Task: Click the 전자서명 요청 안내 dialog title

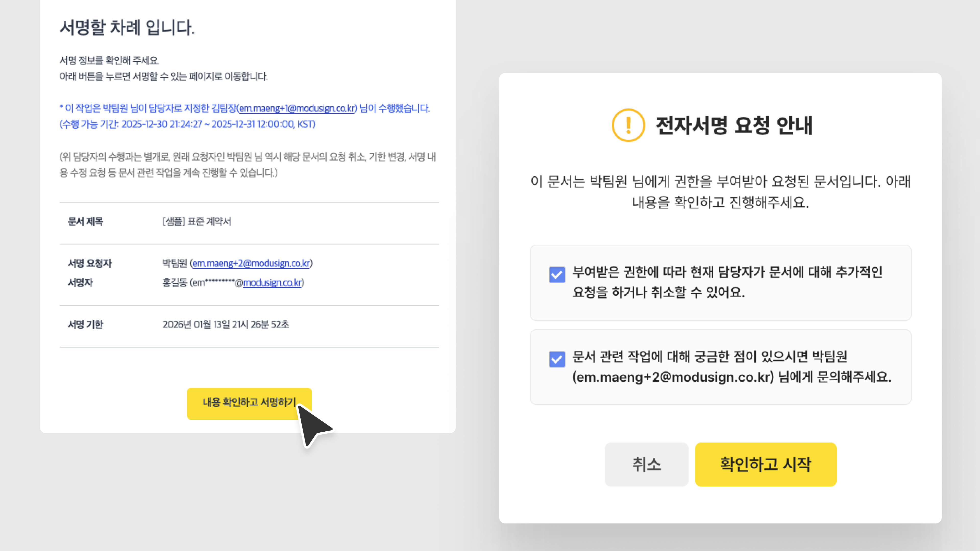Action: coord(734,126)
